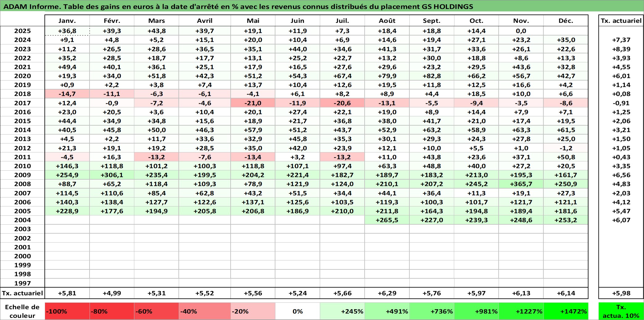644x320 pixels.
Task: Select the -20% light pink swatch
Action: point(253,311)
